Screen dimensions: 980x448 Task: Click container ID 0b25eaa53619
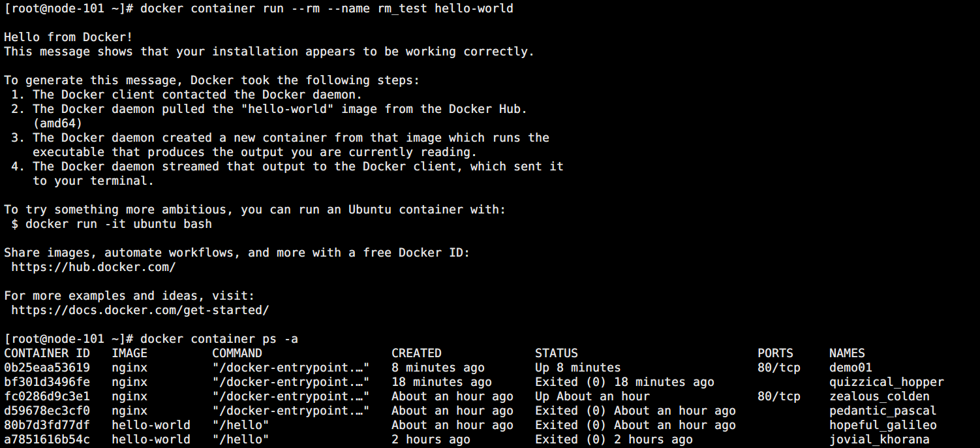tap(47, 368)
